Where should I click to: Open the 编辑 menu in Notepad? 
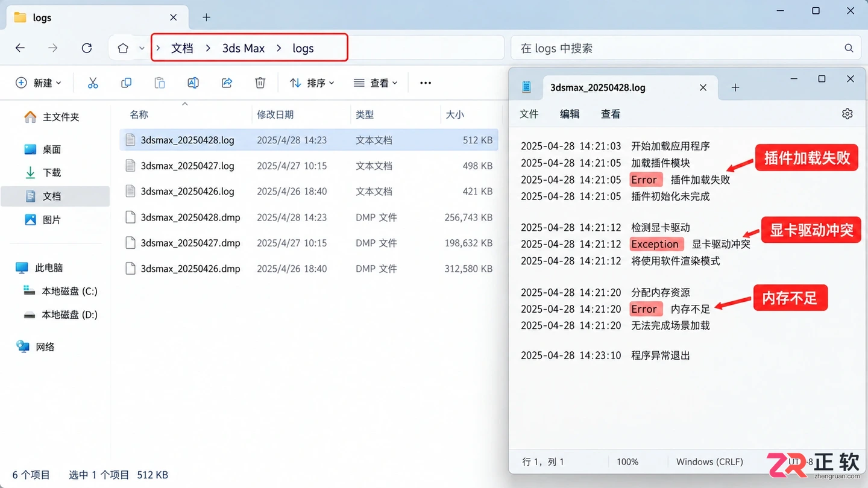tap(570, 114)
